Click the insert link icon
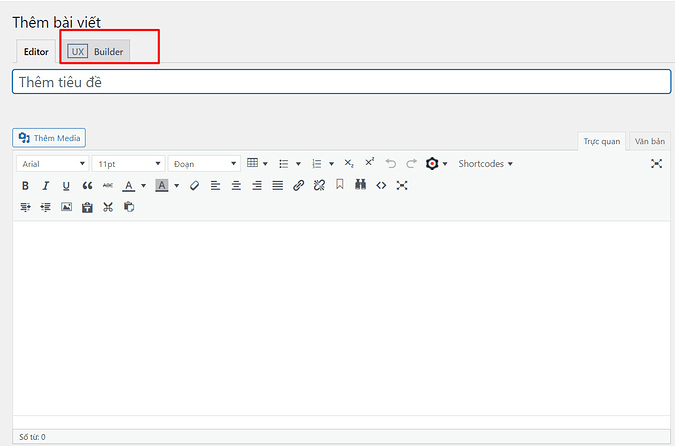Viewport: 675px width, 446px height. tap(298, 186)
